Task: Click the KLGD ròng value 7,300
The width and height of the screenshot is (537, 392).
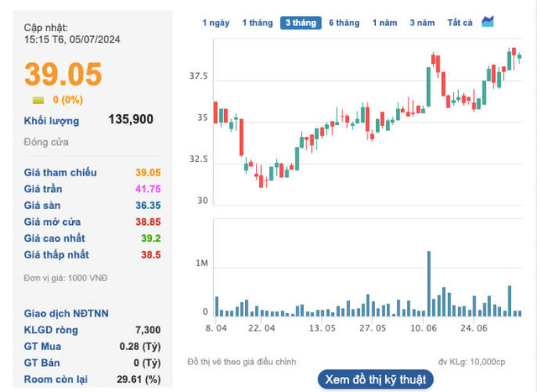Action: coord(148,330)
